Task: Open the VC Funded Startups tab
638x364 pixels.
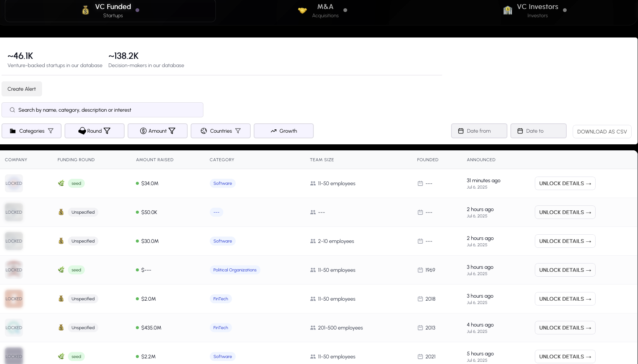Action: pos(110,10)
